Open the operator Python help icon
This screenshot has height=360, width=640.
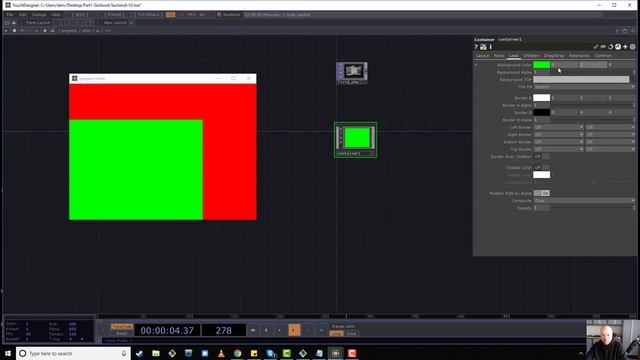pyautogui.click(x=483, y=47)
